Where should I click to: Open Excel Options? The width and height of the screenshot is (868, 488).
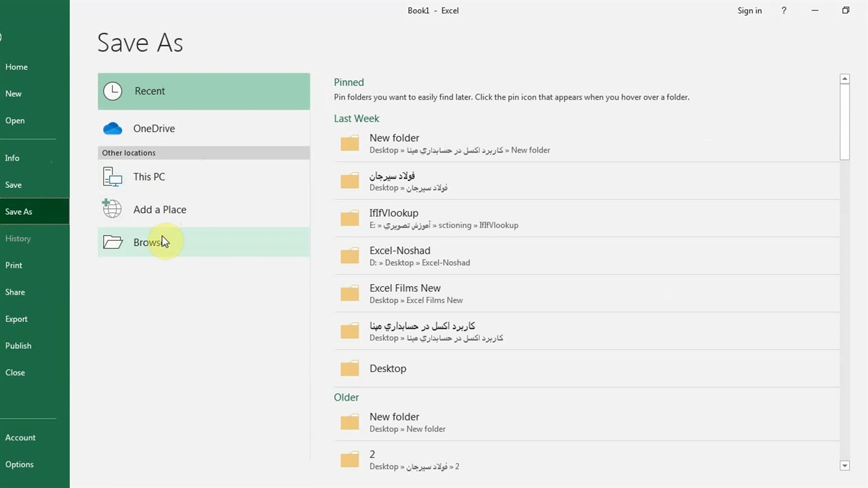tap(34, 464)
